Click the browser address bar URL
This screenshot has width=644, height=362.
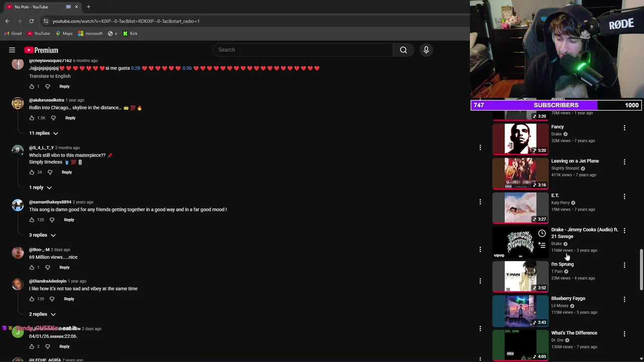[x=126, y=21]
